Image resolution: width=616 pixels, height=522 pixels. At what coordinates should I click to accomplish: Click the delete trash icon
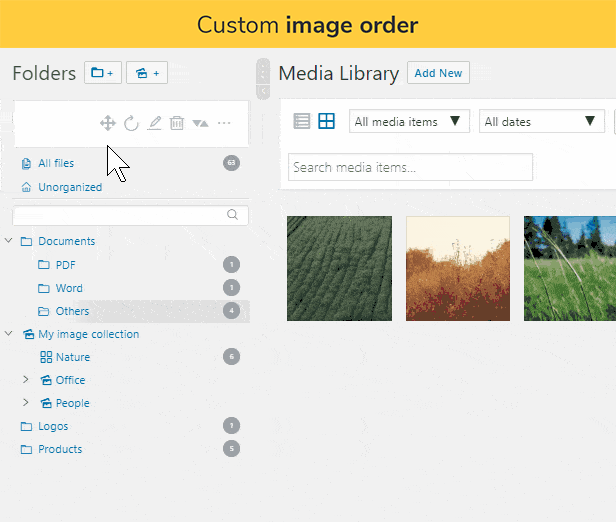point(177,123)
